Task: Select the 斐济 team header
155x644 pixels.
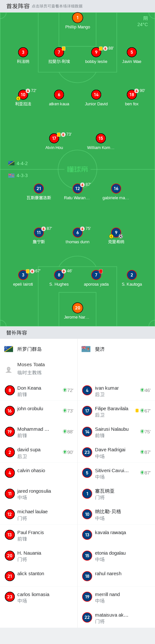Action: point(116,349)
